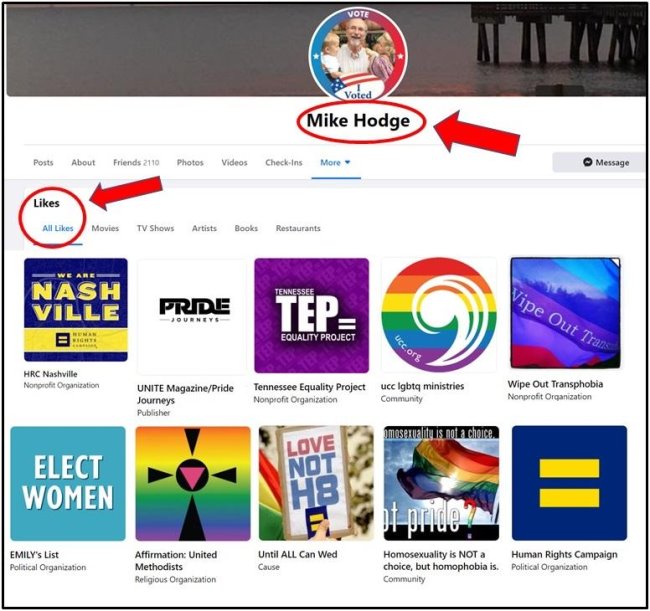Click the Message button
The width and height of the screenshot is (650, 611).
(x=599, y=162)
